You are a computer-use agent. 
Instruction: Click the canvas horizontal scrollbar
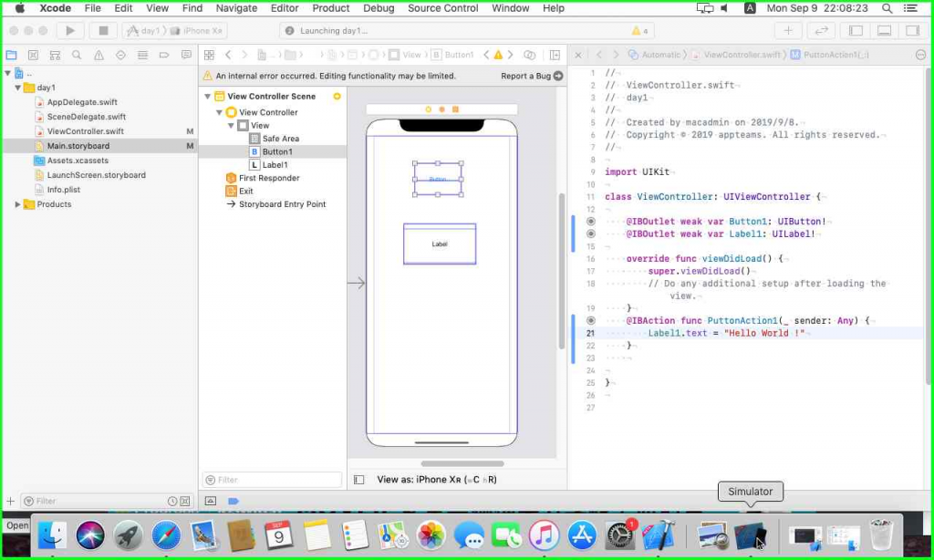tap(462, 463)
